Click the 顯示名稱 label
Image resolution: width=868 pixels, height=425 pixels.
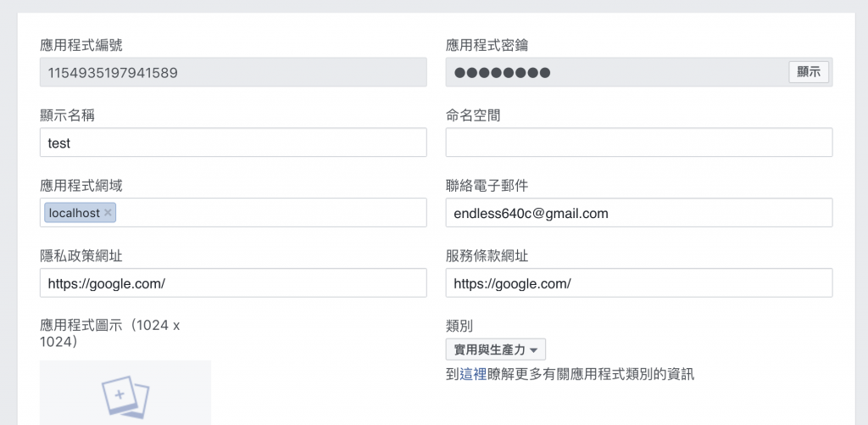click(x=67, y=116)
